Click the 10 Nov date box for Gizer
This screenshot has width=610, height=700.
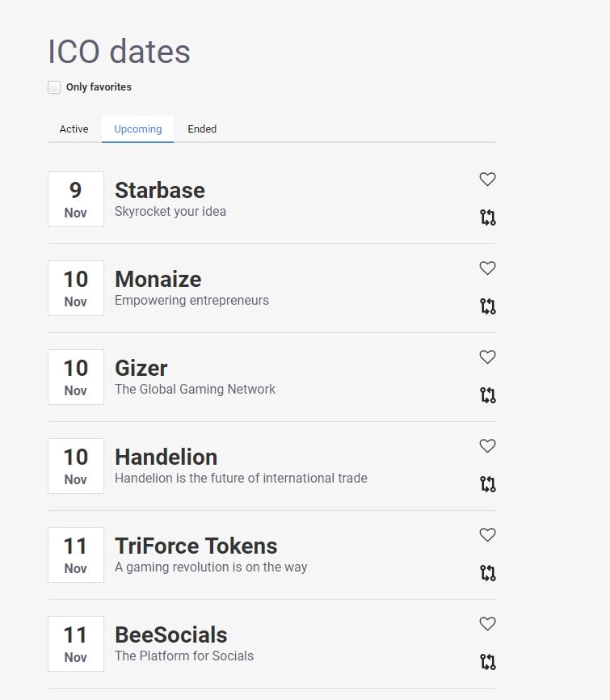click(76, 377)
